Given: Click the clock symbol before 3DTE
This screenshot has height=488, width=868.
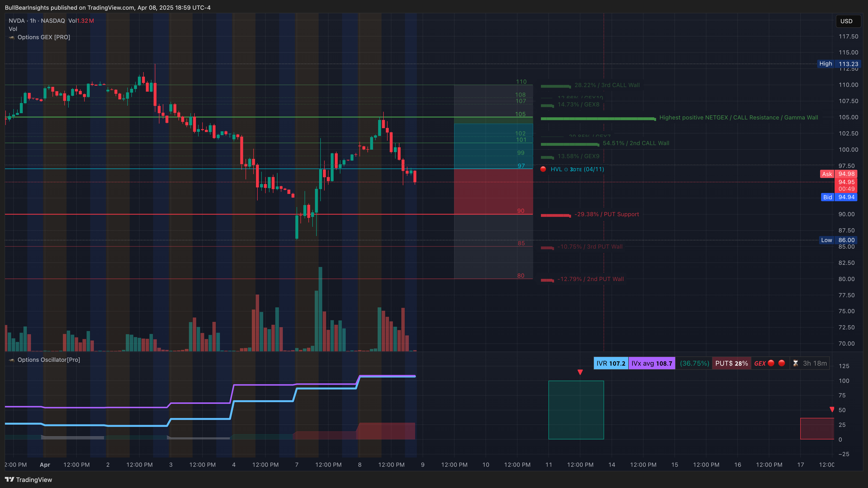Looking at the screenshot, I should tap(566, 170).
